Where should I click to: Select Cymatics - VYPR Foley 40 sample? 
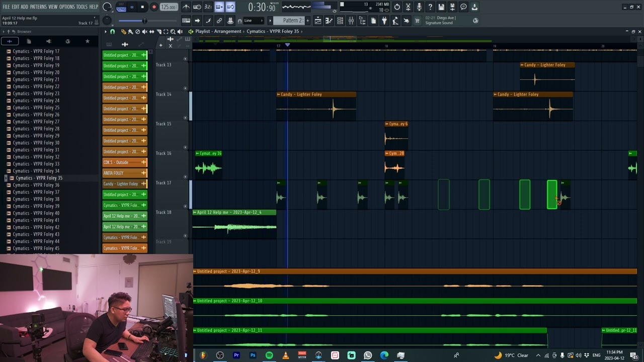coord(36,213)
